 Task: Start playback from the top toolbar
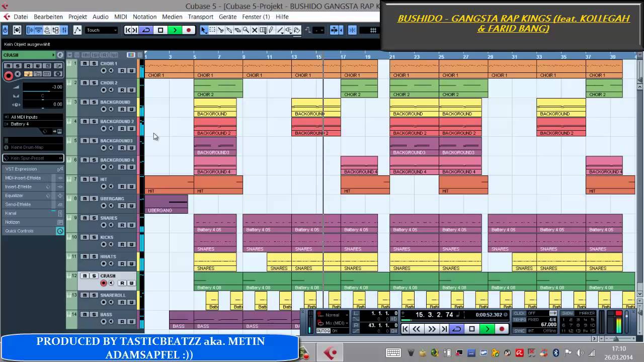click(175, 30)
